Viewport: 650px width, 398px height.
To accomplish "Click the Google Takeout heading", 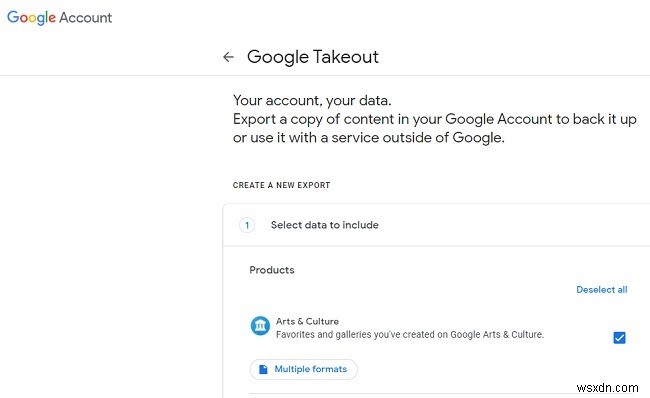I will pyautogui.click(x=313, y=57).
